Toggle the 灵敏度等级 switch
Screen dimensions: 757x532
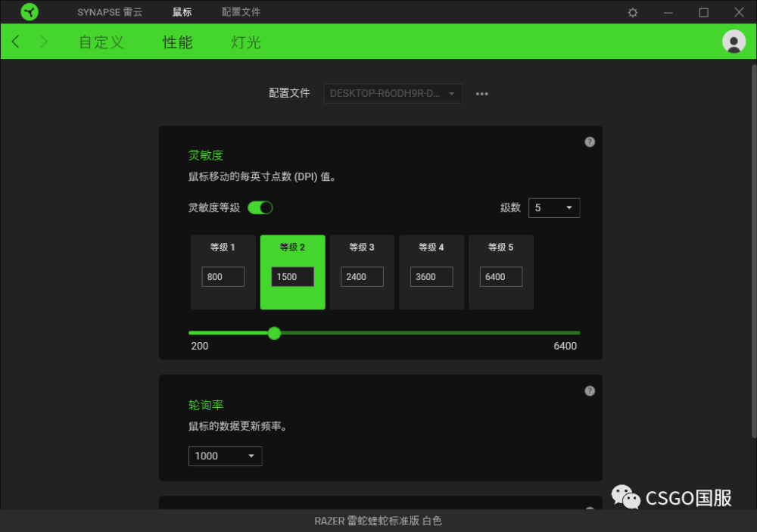[x=260, y=207]
